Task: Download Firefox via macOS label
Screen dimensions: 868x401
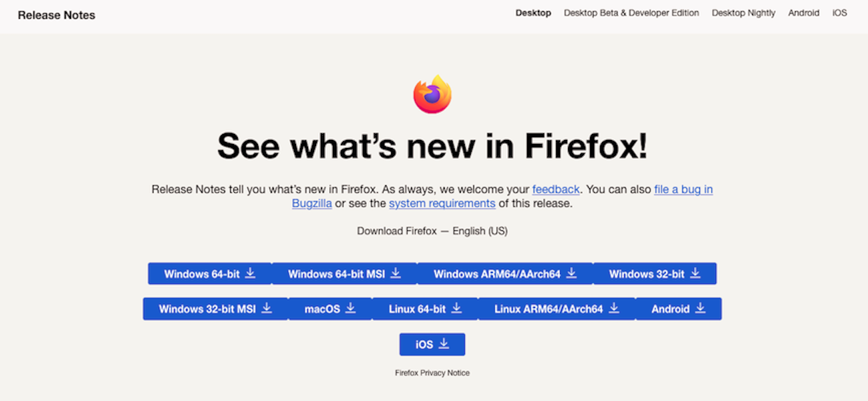Action: pyautogui.click(x=322, y=309)
